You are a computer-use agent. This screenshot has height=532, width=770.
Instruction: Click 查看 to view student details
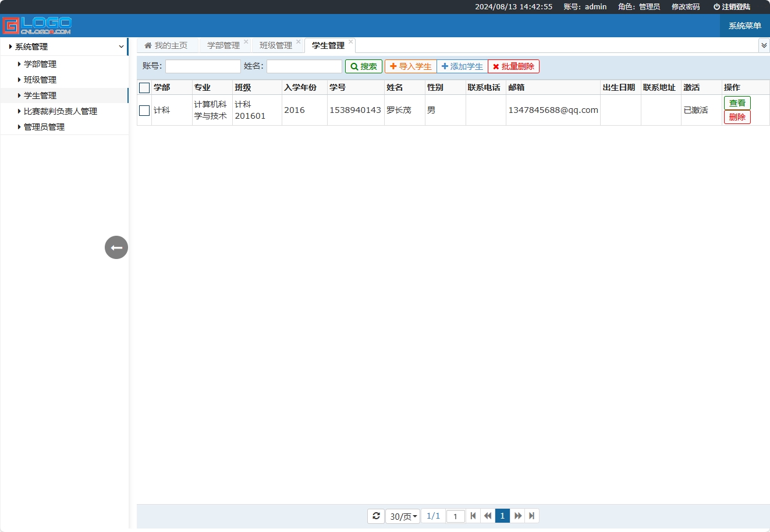click(737, 102)
